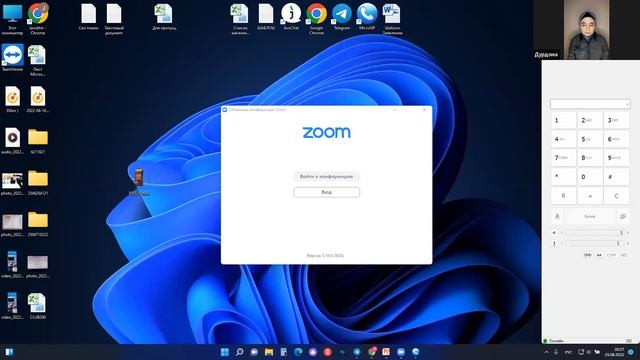Select the Word template document icon
Screen dimensions: 640x360
click(392, 19)
